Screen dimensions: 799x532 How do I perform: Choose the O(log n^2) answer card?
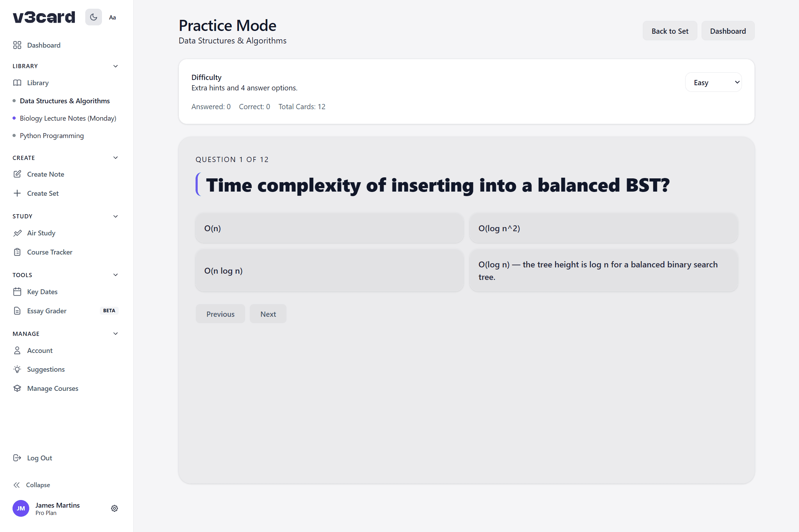[603, 228]
